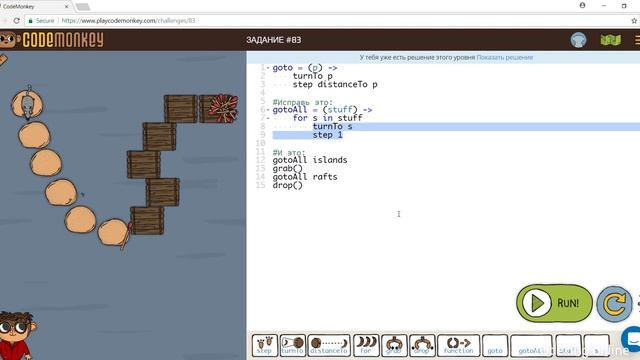640x360 pixels.
Task: Open the level map icon
Action: coord(611,40)
